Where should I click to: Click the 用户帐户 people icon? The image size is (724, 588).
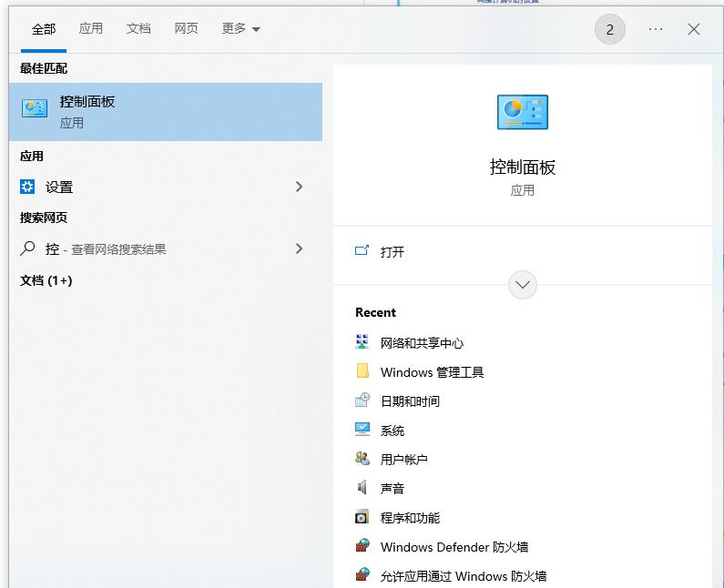pos(362,459)
